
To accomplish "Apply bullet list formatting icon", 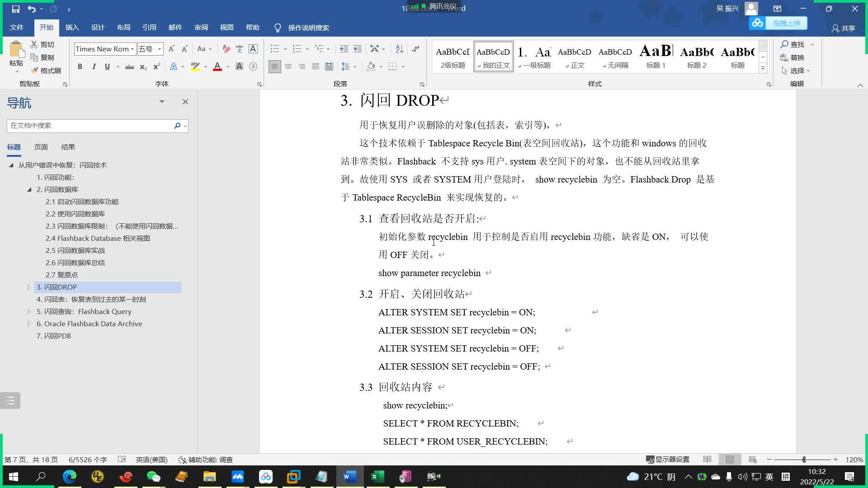I will 274,49.
